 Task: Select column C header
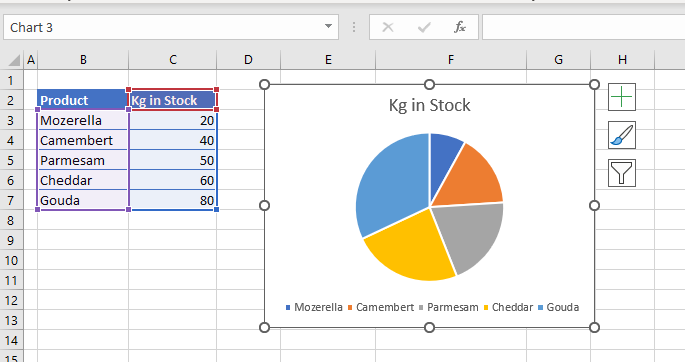tap(173, 60)
